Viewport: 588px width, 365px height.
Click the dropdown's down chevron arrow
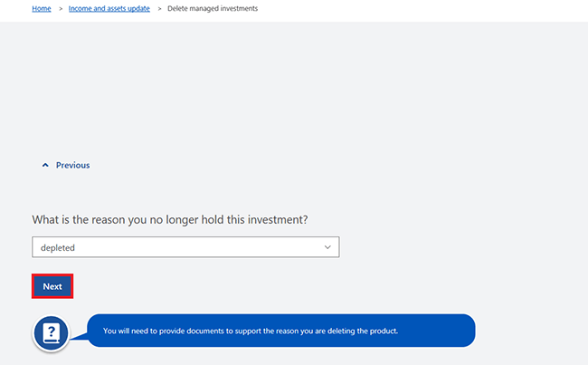[327, 246]
